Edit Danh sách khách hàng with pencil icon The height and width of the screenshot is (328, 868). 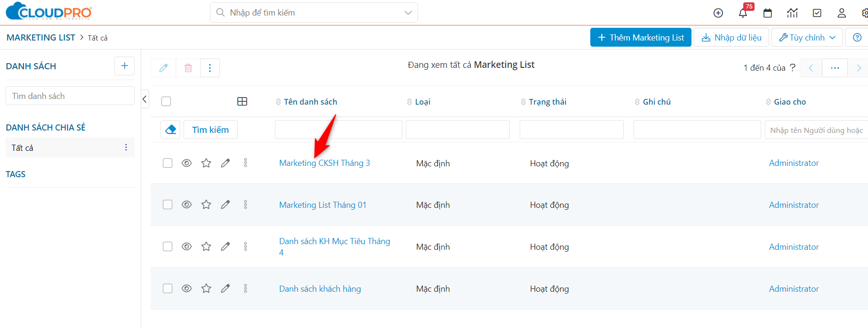pyautogui.click(x=225, y=288)
